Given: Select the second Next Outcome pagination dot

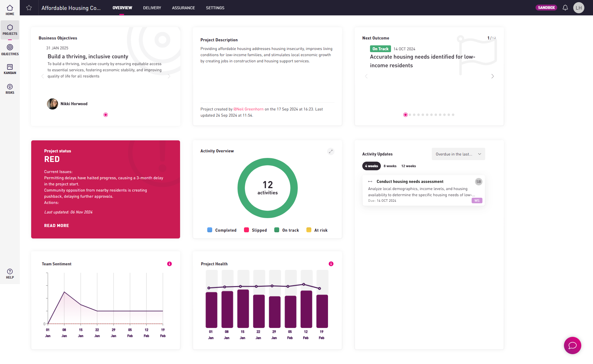Looking at the screenshot, I should 410,115.
